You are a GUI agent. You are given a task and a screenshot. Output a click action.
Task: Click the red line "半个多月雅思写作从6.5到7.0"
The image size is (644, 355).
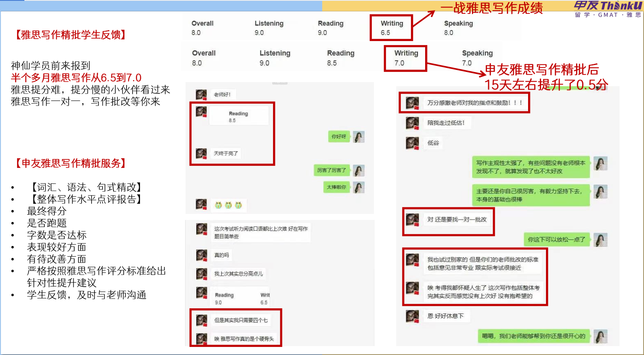pos(76,78)
